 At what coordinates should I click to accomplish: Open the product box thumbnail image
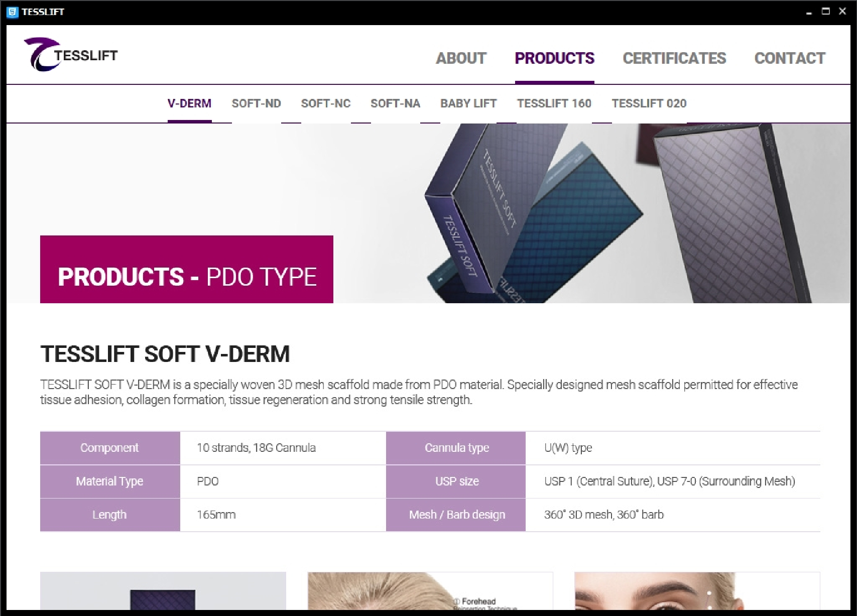163,591
